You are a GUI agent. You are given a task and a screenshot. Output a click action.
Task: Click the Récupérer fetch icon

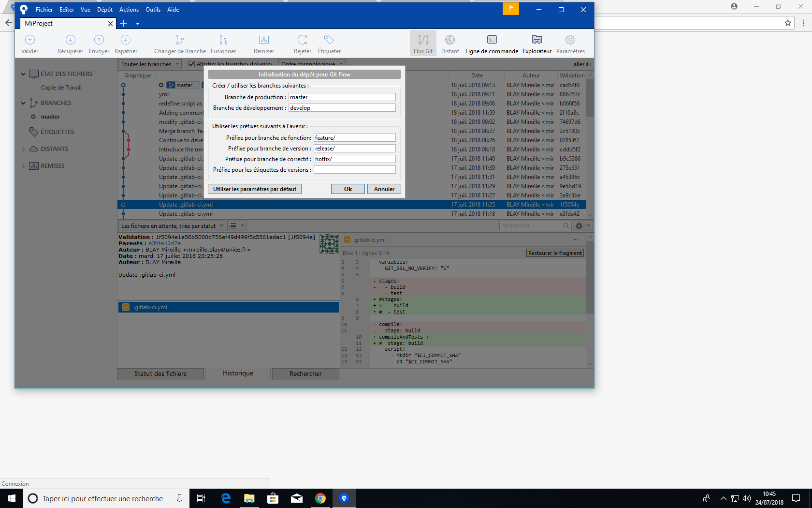[x=70, y=40]
